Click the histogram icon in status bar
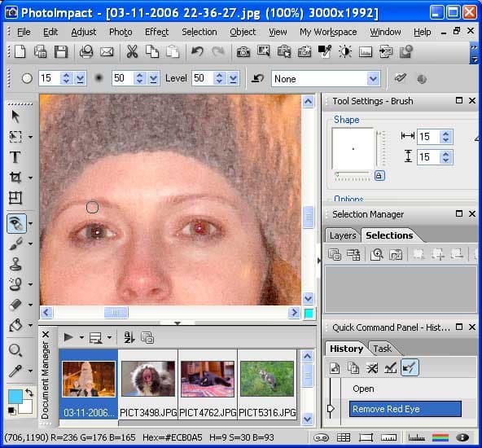 click(x=417, y=437)
